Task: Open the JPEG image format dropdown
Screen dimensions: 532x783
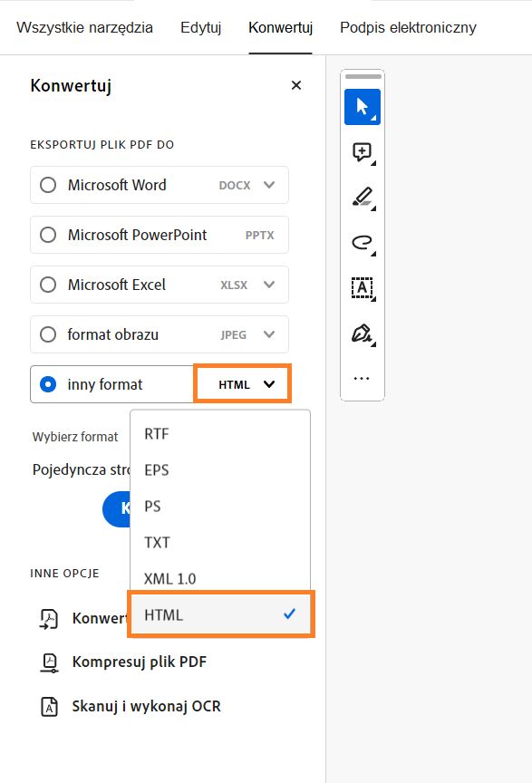Action: click(269, 334)
